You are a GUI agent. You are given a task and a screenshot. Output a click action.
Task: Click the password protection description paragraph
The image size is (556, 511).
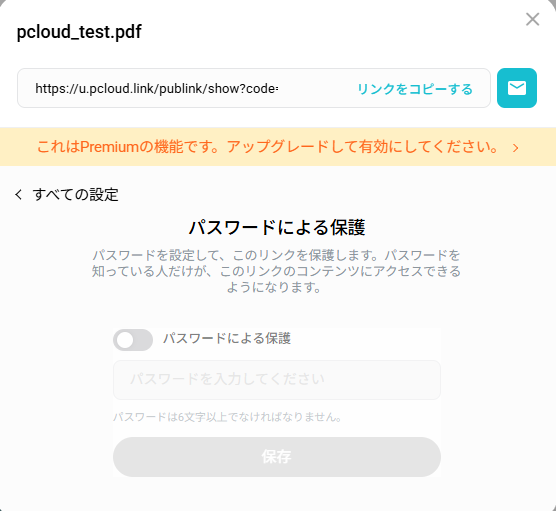276,271
